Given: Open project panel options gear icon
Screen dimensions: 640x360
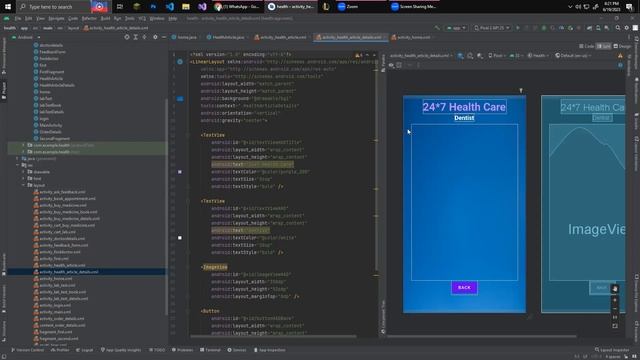Looking at the screenshot, I should tap(155, 37).
